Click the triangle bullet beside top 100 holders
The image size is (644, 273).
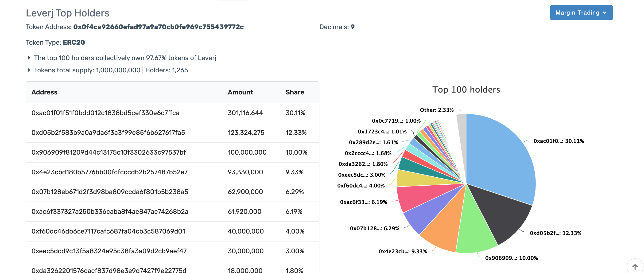point(29,58)
